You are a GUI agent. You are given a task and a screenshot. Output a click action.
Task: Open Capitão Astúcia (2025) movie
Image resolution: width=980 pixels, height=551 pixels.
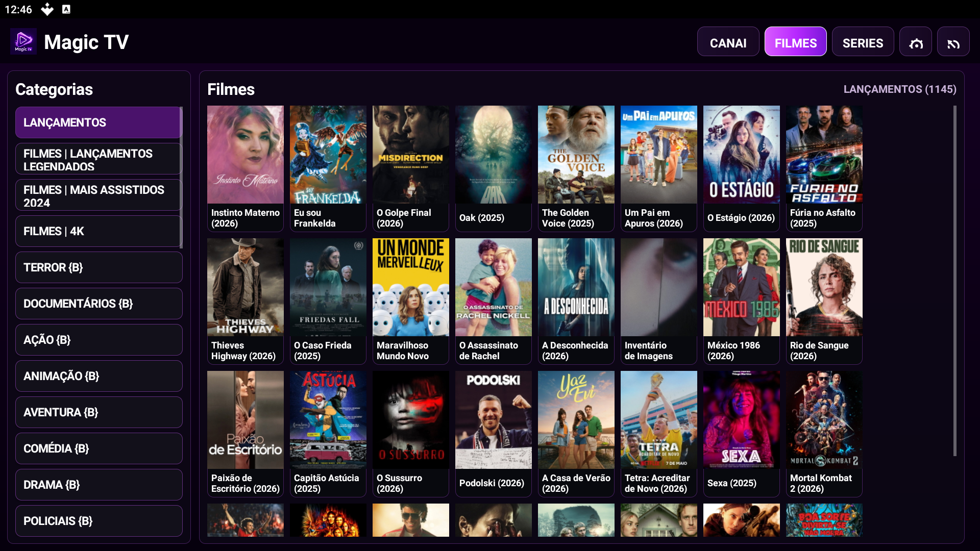[x=328, y=434]
